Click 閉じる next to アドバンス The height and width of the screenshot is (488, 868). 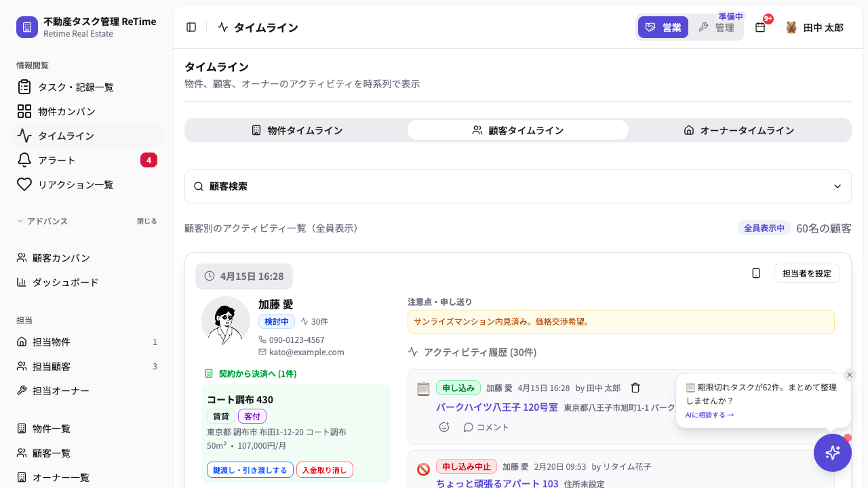(x=147, y=221)
